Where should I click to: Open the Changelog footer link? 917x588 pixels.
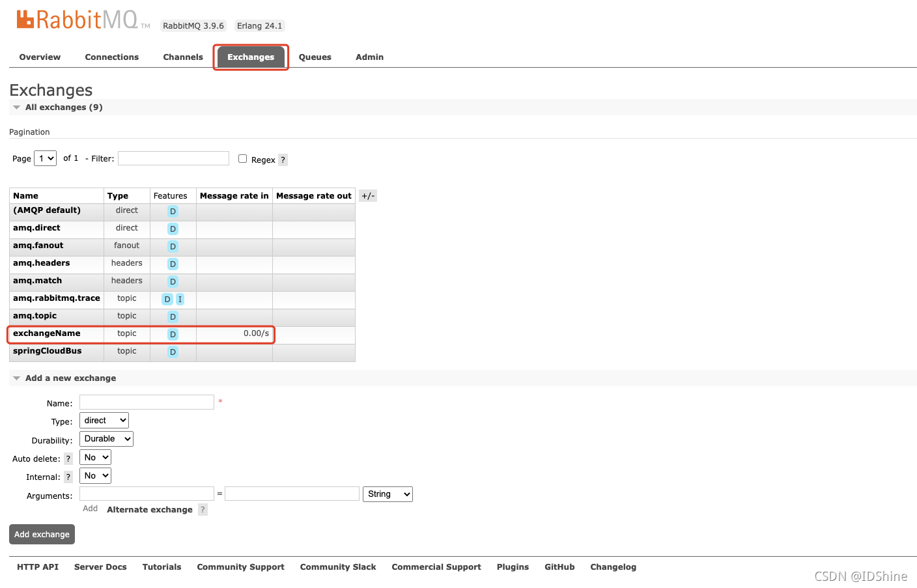(x=614, y=567)
